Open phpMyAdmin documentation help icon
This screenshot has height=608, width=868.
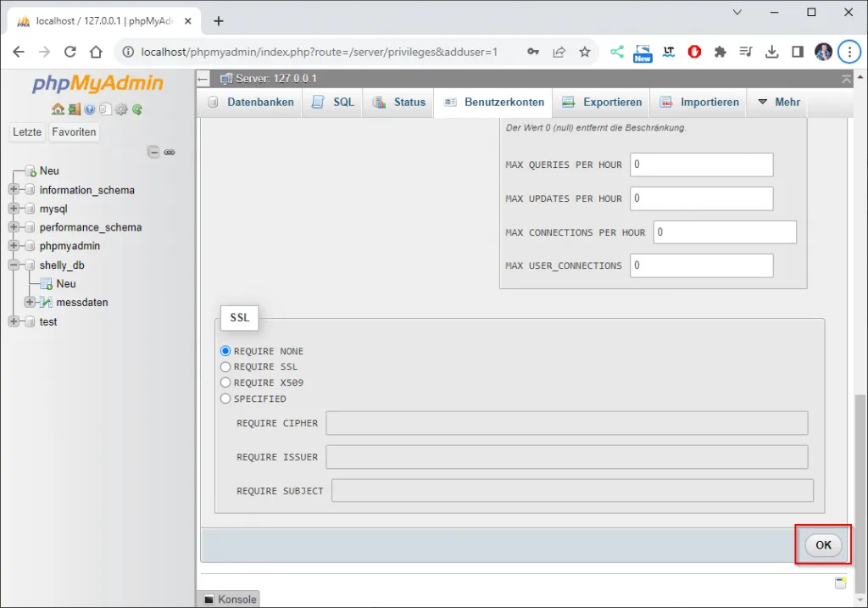coord(90,109)
